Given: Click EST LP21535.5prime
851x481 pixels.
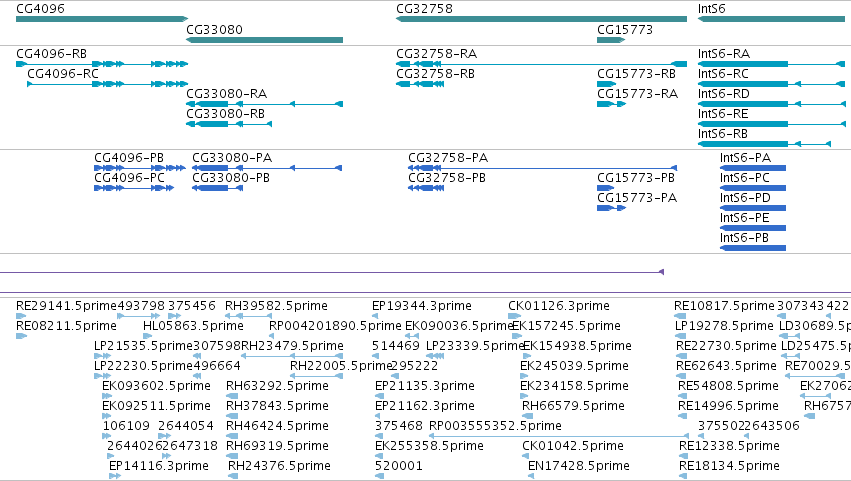Looking at the screenshot, I should [102, 356].
